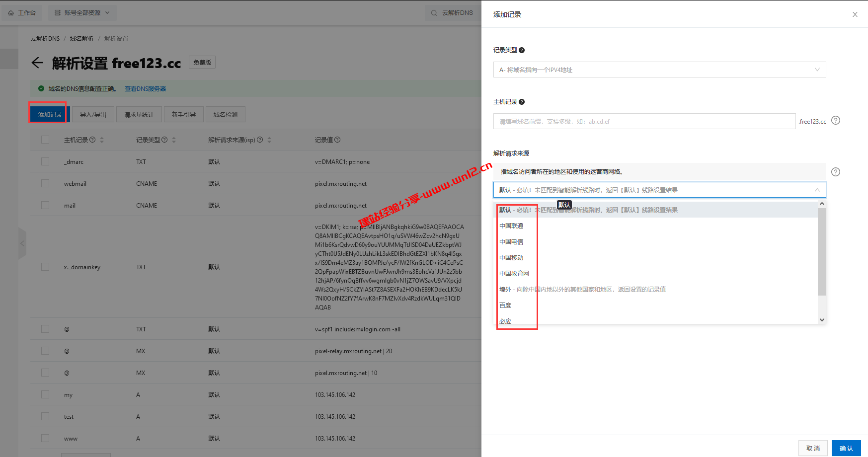Check the checkbox for the www A record
The image size is (868, 457).
45,438
